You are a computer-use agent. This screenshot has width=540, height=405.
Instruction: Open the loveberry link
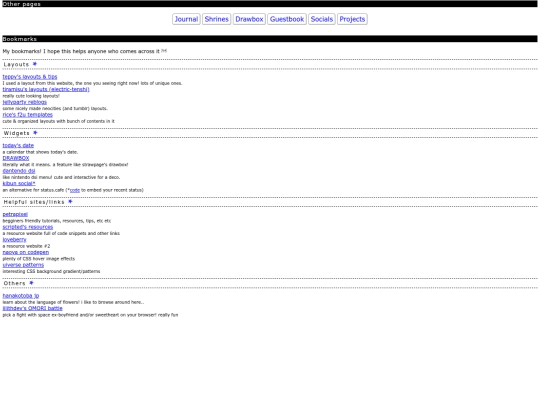(x=14, y=240)
